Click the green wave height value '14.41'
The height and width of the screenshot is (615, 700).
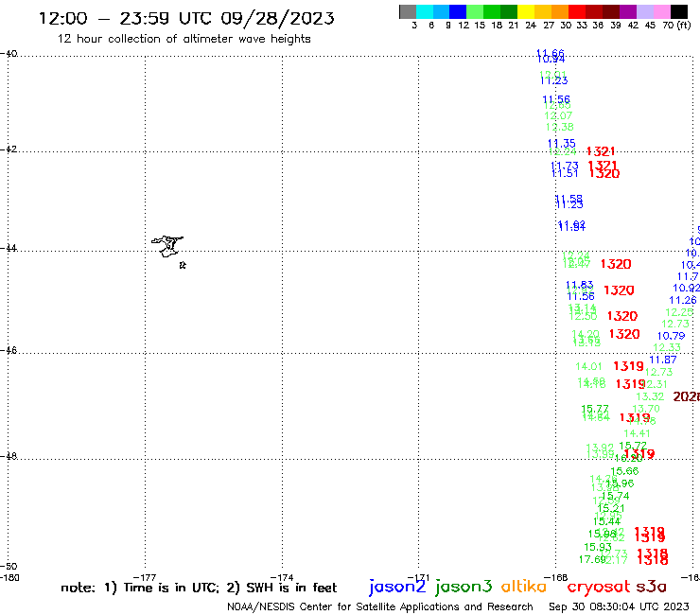click(x=637, y=433)
